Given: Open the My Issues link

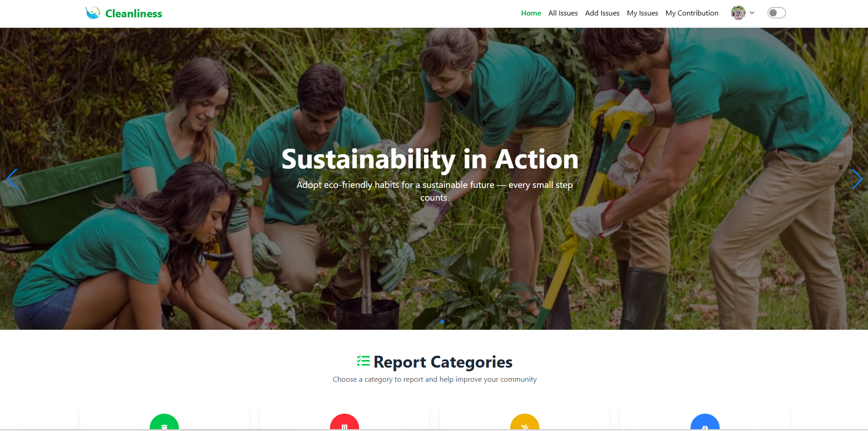Looking at the screenshot, I should point(643,13).
